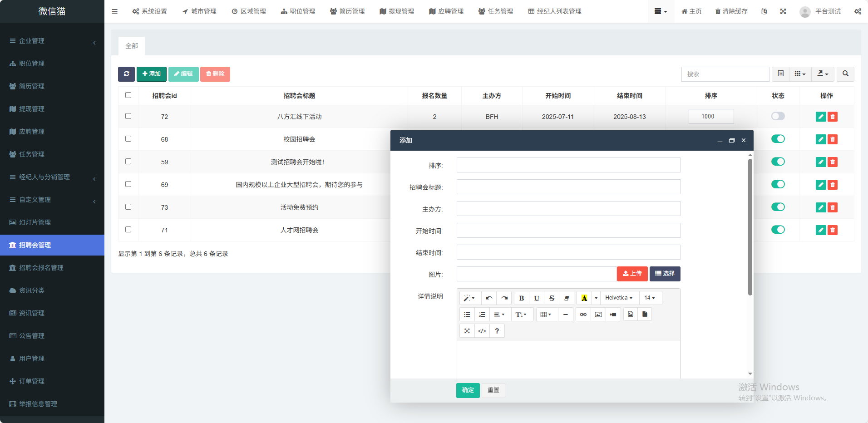Click the red delete icon for row 72
This screenshot has height=423, width=868.
832,117
